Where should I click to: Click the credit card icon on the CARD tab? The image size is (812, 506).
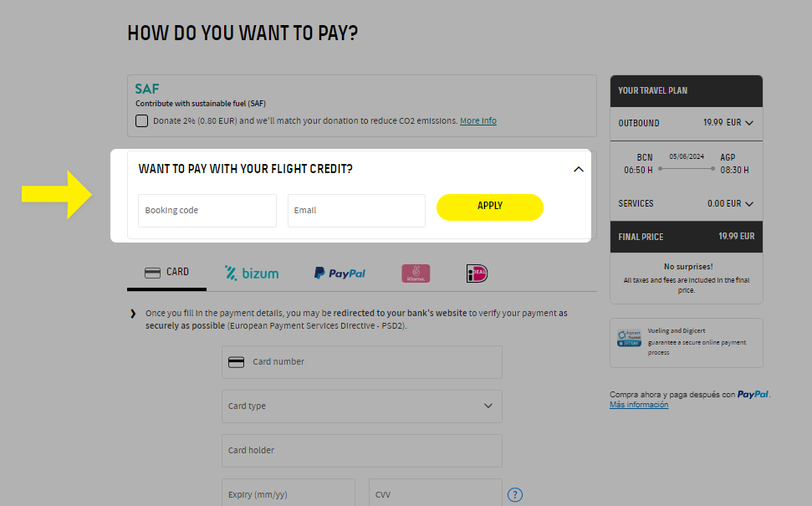coord(151,272)
